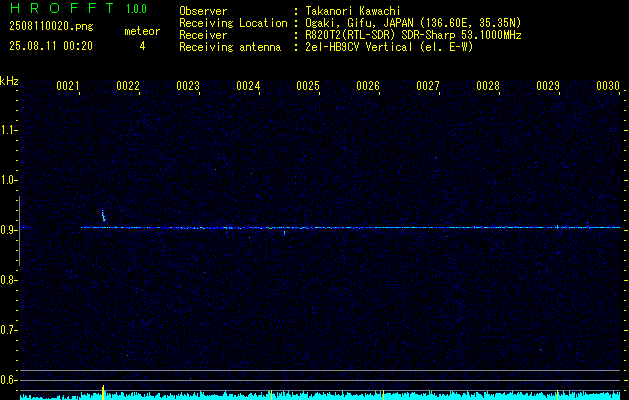This screenshot has width=629, height=400.
Task: Click time axis label 0027
Action: [x=428, y=86]
